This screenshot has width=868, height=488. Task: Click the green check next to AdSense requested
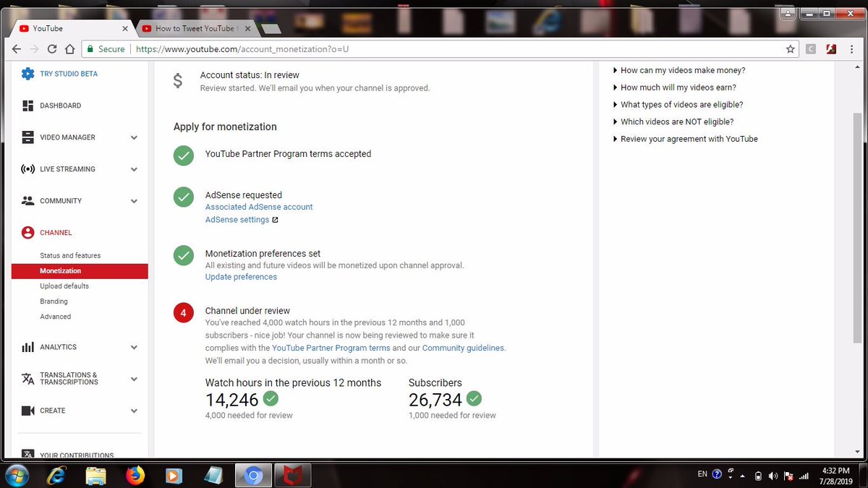184,197
